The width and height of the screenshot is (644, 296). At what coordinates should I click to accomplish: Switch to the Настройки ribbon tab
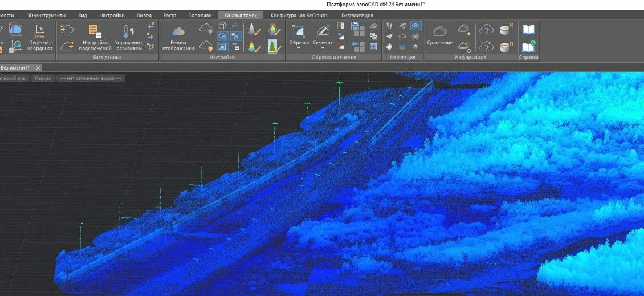[112, 15]
